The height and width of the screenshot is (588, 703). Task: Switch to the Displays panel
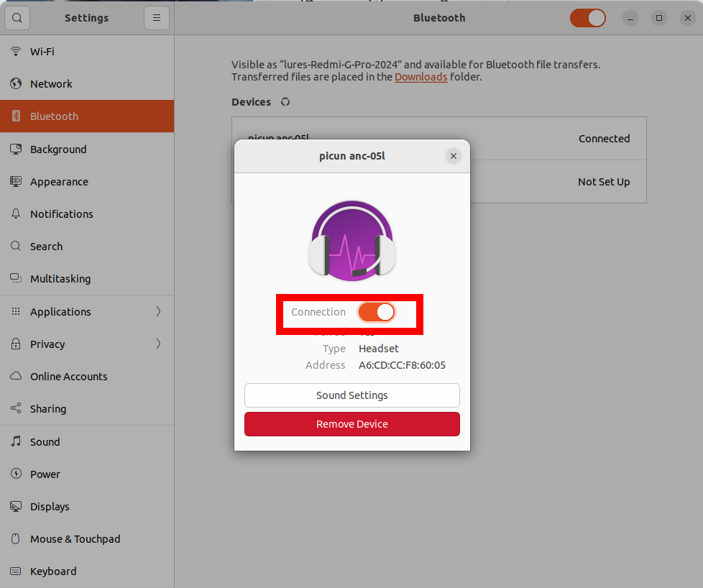(x=87, y=506)
